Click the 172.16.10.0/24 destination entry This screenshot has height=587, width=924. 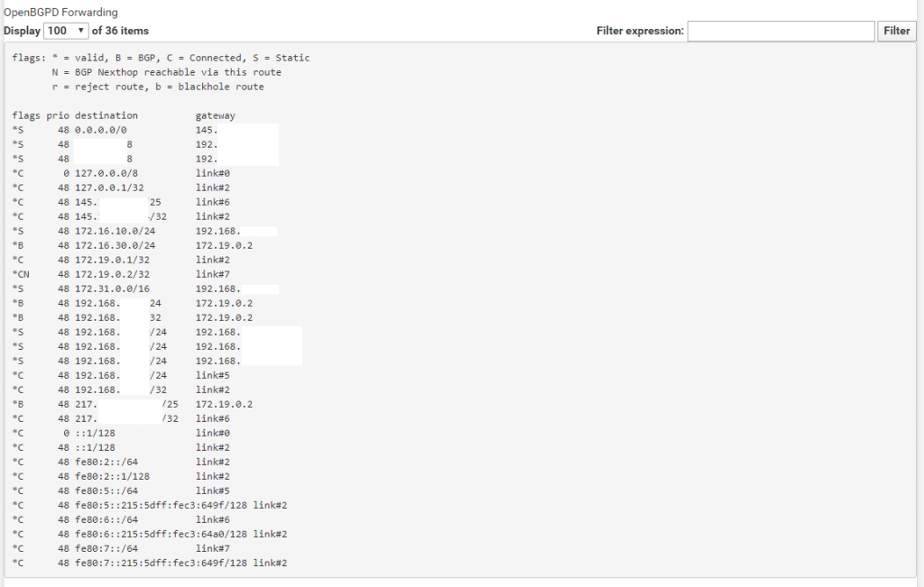pos(115,231)
